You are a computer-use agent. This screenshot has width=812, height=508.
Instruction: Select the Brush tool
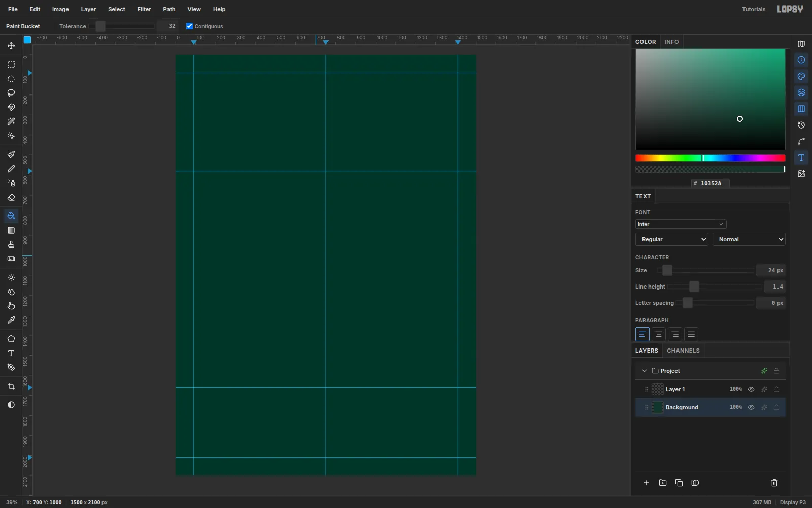(11, 154)
